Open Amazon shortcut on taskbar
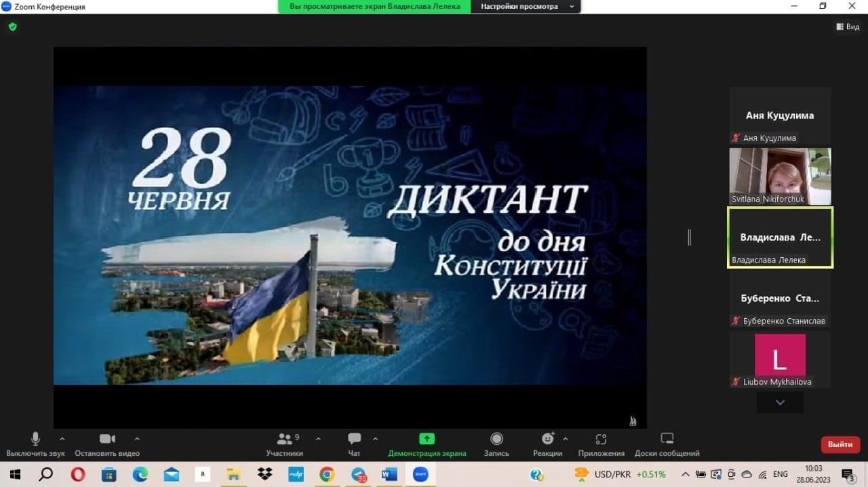 pos(202,474)
